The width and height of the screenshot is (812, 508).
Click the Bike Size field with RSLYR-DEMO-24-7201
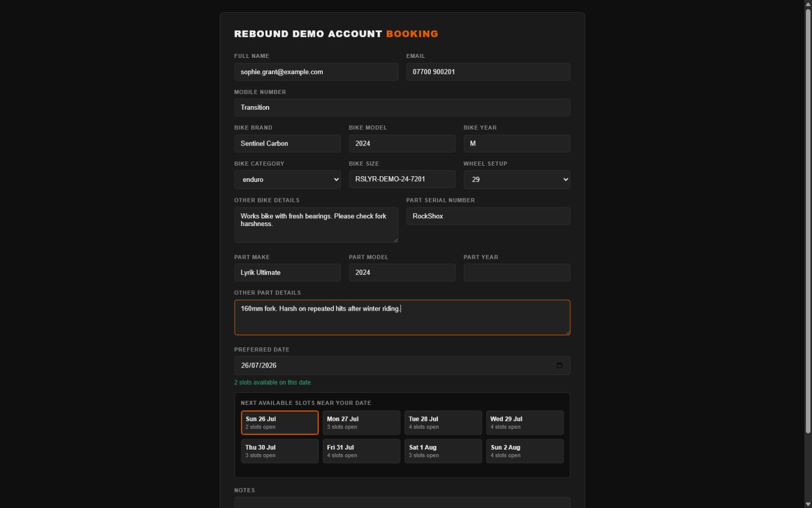point(402,179)
